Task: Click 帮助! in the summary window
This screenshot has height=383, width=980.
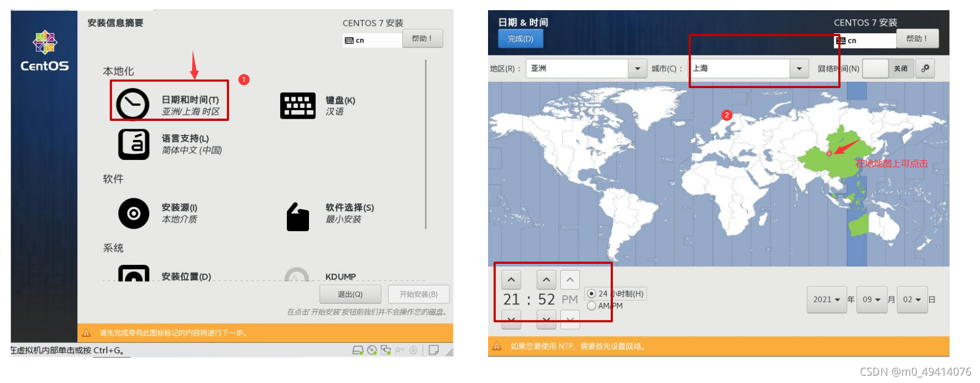Action: tap(422, 38)
